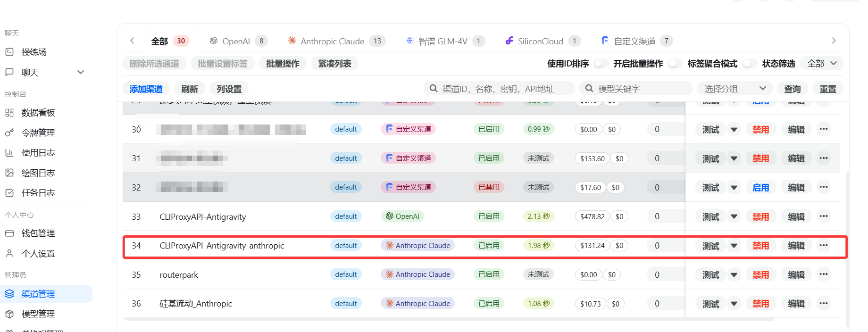Open more options for row 36
The width and height of the screenshot is (868, 332).
coord(824,303)
